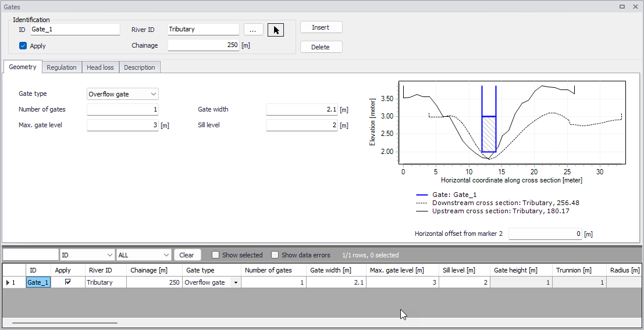Click the row indicator arrow for row 1
Image resolution: width=644 pixels, height=330 pixels.
point(9,282)
